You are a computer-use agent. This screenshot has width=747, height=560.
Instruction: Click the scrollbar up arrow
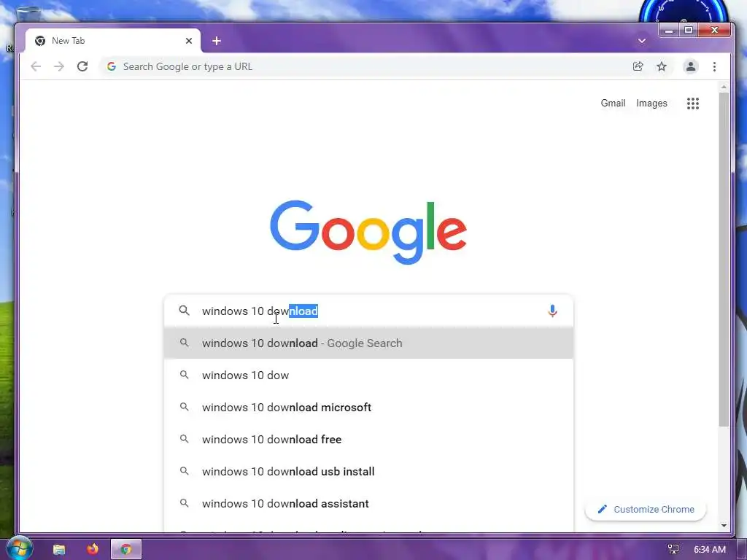(724, 87)
